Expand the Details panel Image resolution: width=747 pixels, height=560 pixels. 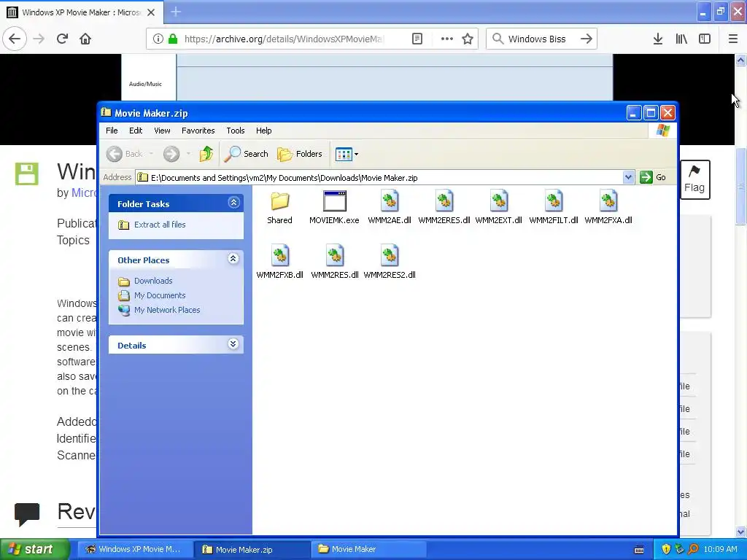pyautogui.click(x=233, y=344)
